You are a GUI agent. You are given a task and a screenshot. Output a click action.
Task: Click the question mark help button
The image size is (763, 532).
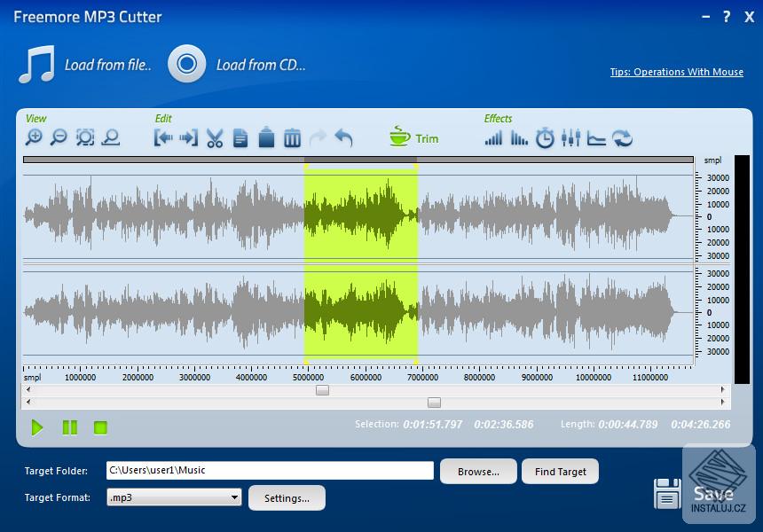point(727,17)
